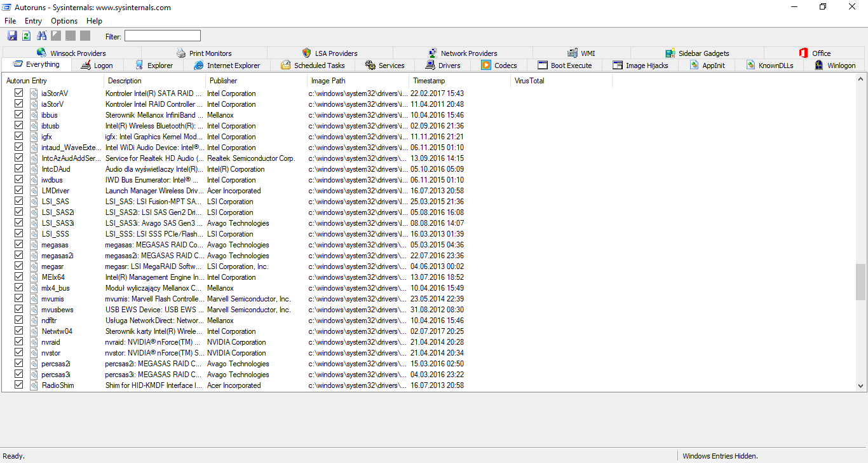Image resolution: width=868 pixels, height=463 pixels.
Task: Click the binoculars Find icon
Action: pyautogui.click(x=42, y=36)
